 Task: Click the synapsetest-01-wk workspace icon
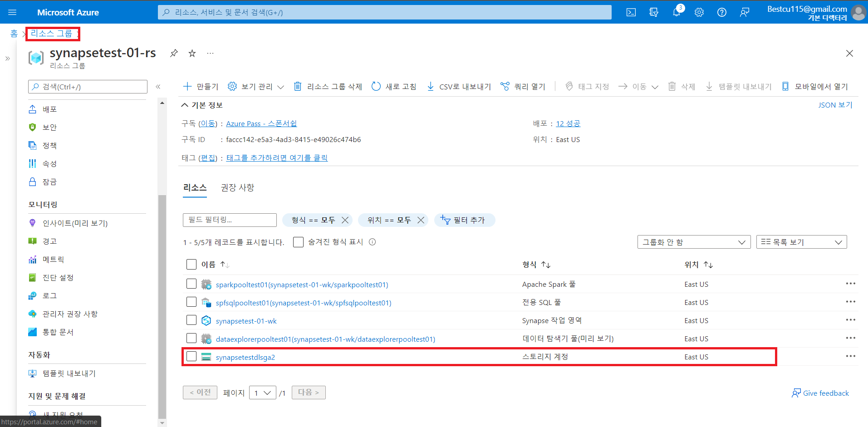click(206, 321)
